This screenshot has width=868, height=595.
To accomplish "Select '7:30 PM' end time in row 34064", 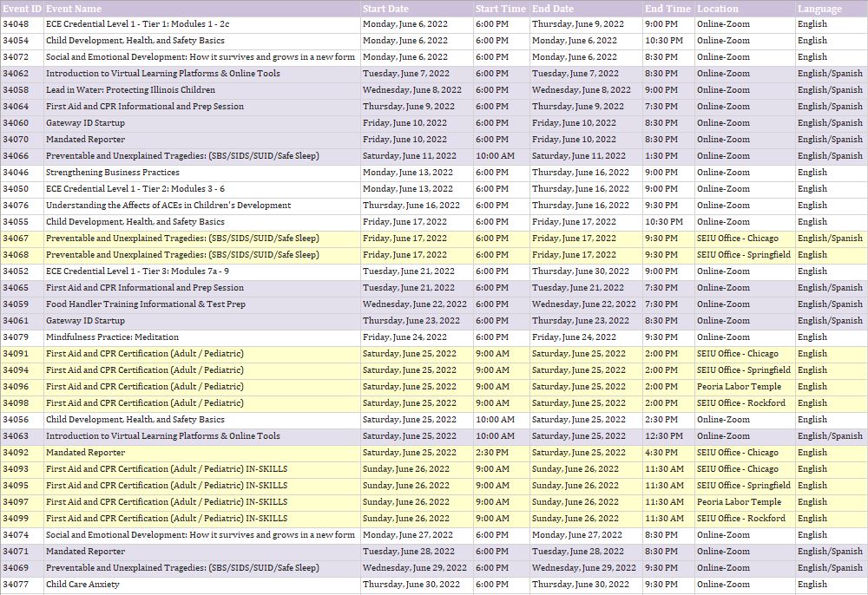I will point(661,106).
